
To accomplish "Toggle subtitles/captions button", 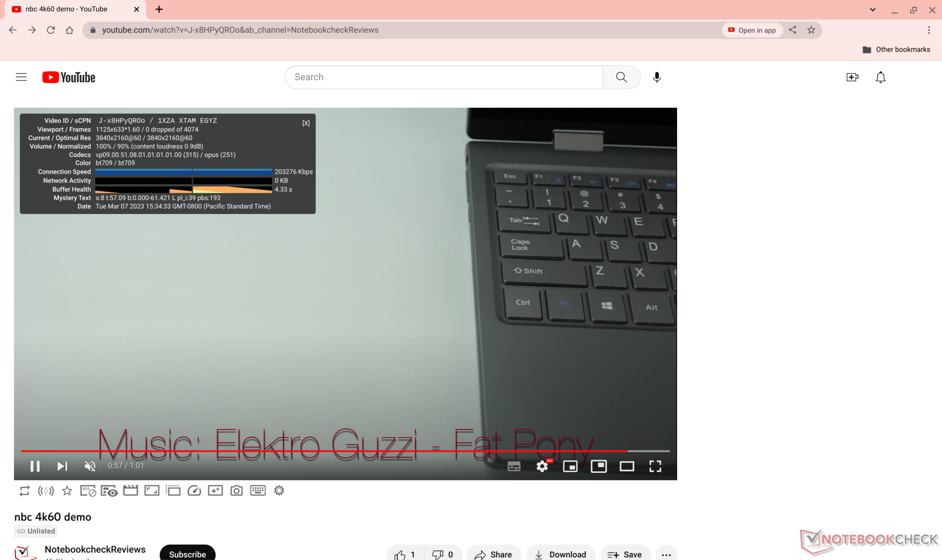I will click(x=514, y=466).
